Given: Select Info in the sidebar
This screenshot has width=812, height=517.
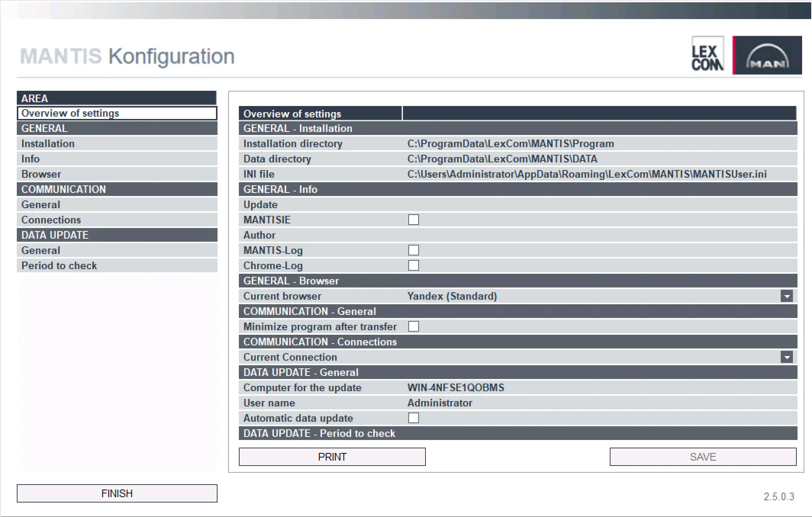Looking at the screenshot, I should pos(31,159).
